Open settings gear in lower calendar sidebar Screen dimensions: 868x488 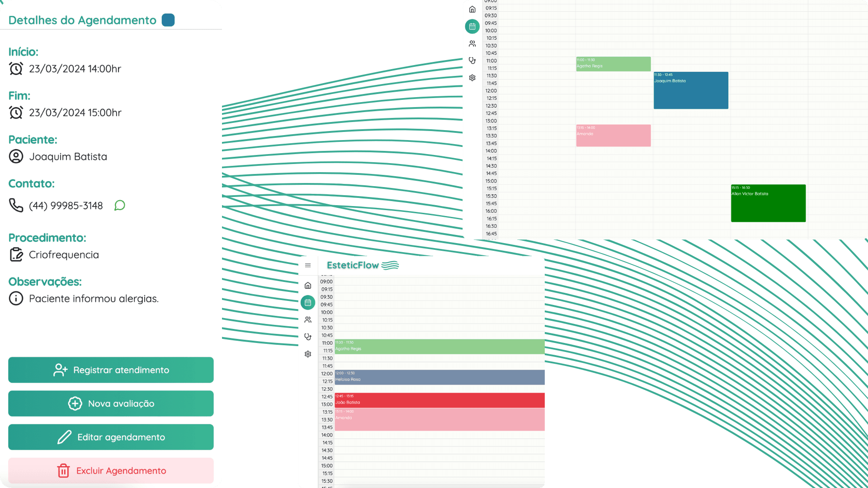[308, 354]
